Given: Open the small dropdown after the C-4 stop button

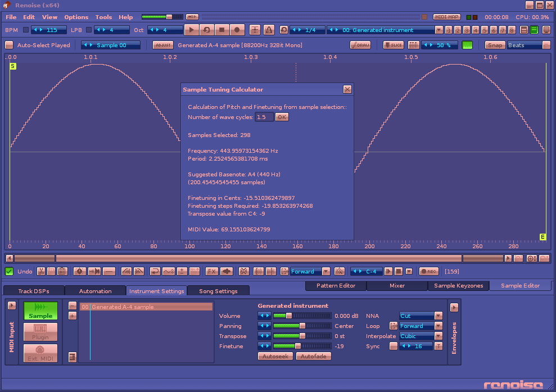Looking at the screenshot, I should 409,272.
